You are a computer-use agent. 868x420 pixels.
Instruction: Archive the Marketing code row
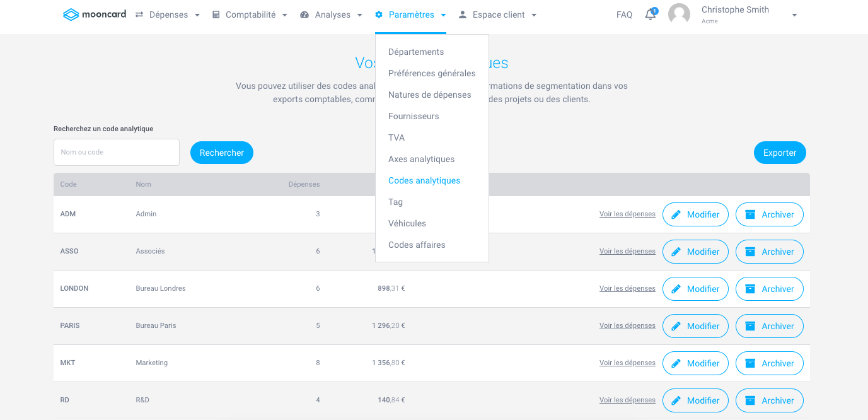click(x=770, y=363)
